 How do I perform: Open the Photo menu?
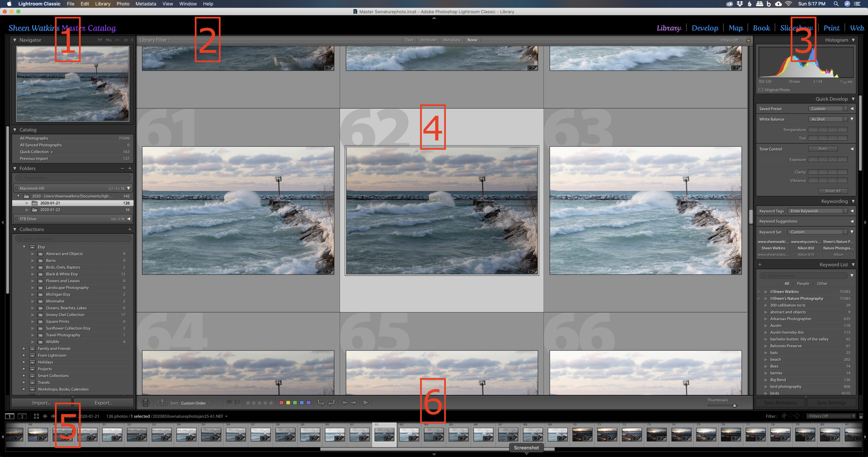coord(123,4)
